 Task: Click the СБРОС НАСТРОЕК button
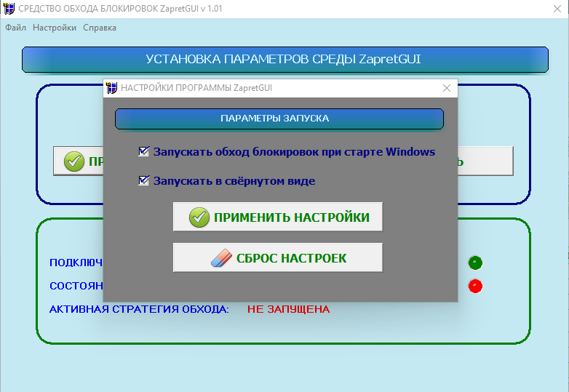278,257
